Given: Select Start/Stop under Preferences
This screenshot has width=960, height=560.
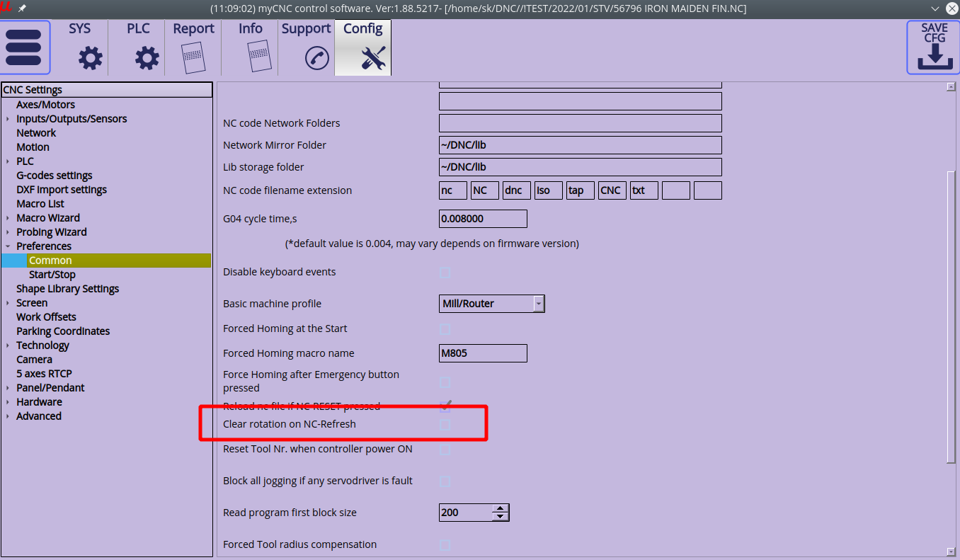Looking at the screenshot, I should click(52, 275).
